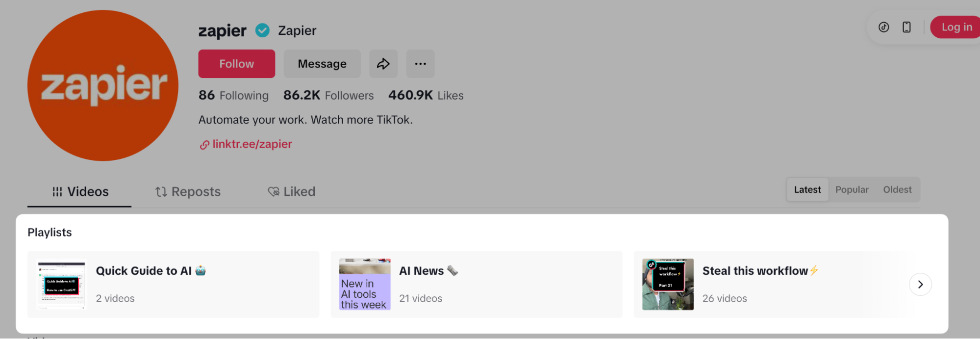
Task: Click the verified badge beside zapier
Action: (x=263, y=30)
